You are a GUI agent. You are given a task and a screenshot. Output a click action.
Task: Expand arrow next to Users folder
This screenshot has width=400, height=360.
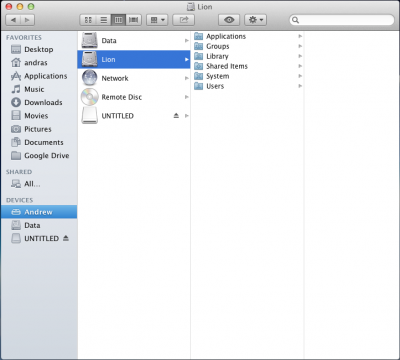click(x=300, y=86)
